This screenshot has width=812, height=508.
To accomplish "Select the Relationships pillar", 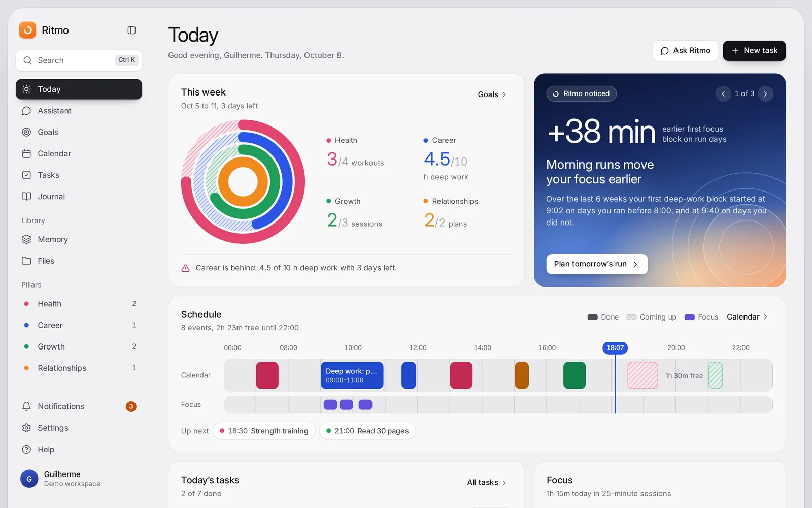I will [79, 368].
